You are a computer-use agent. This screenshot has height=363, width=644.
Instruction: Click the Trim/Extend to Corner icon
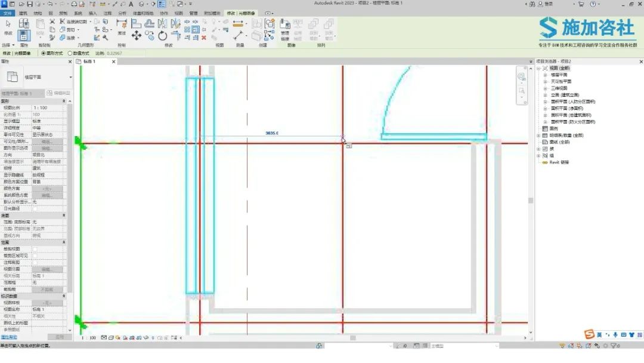[176, 36]
